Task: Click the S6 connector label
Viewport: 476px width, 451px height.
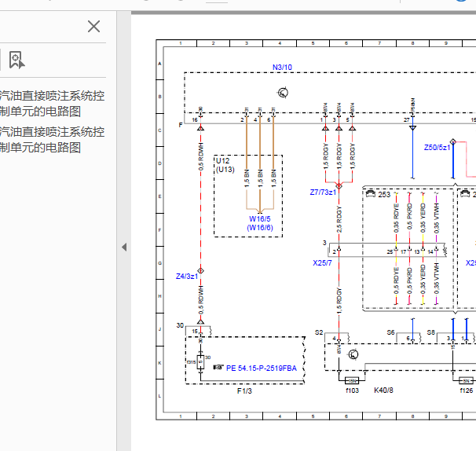Action: (390, 332)
